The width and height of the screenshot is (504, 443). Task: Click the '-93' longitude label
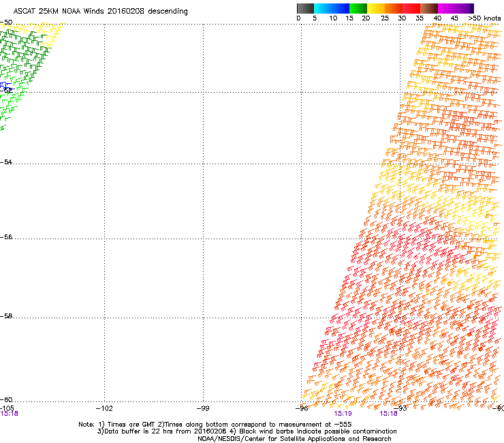pyautogui.click(x=400, y=408)
